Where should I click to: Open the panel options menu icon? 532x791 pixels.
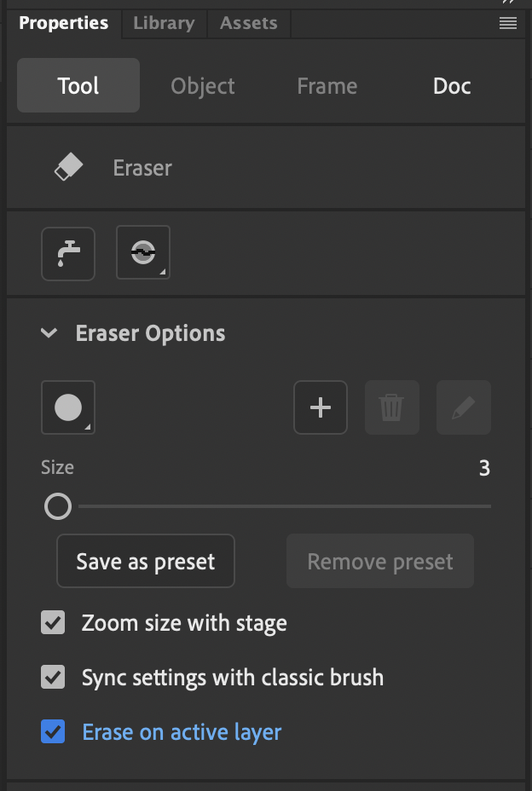pyautogui.click(x=508, y=24)
